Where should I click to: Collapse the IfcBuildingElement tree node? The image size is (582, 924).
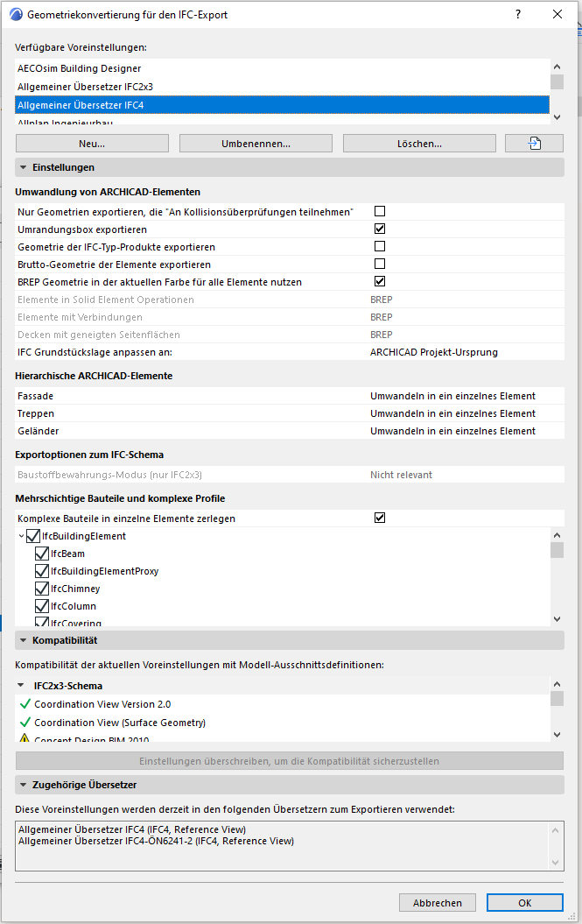tap(21, 536)
